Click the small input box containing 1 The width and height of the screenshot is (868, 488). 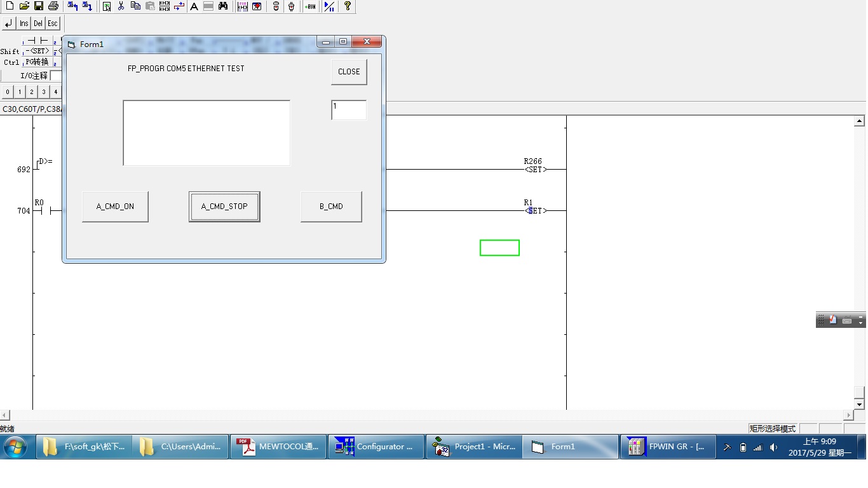coord(349,110)
